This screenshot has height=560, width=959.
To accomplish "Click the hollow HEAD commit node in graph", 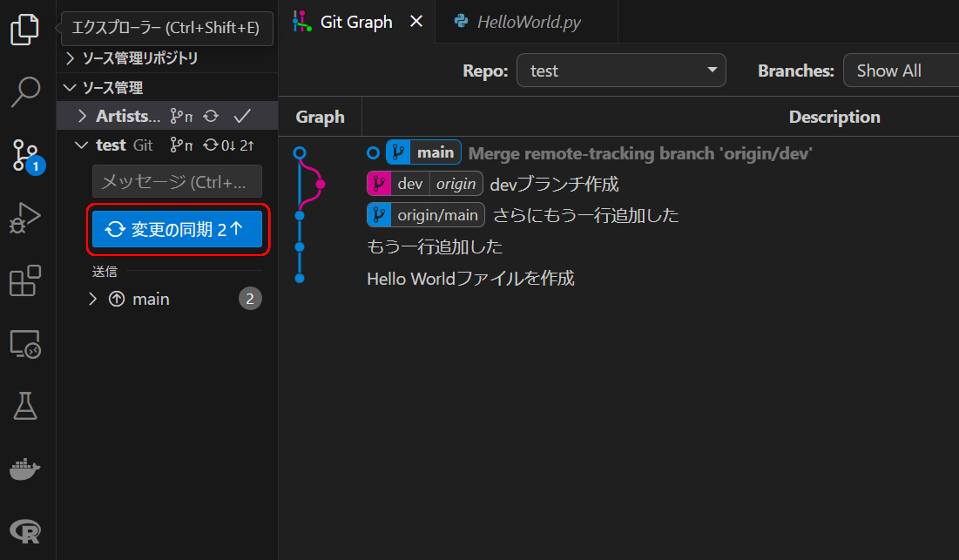I will click(300, 153).
